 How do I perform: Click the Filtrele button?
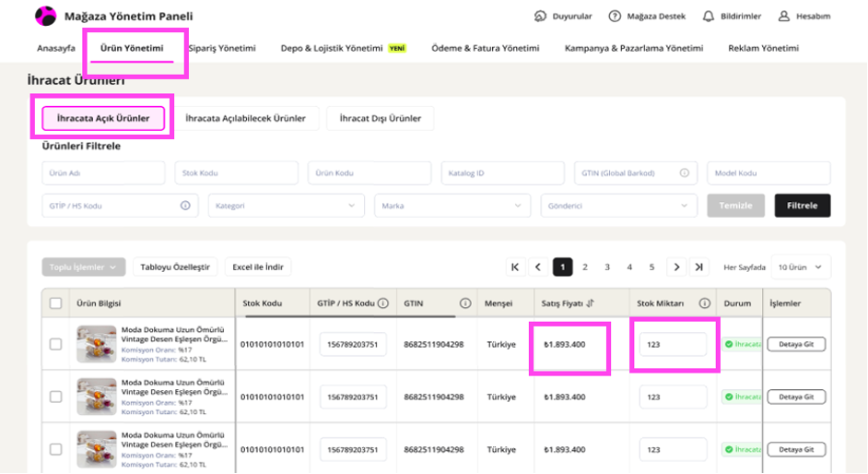click(803, 206)
